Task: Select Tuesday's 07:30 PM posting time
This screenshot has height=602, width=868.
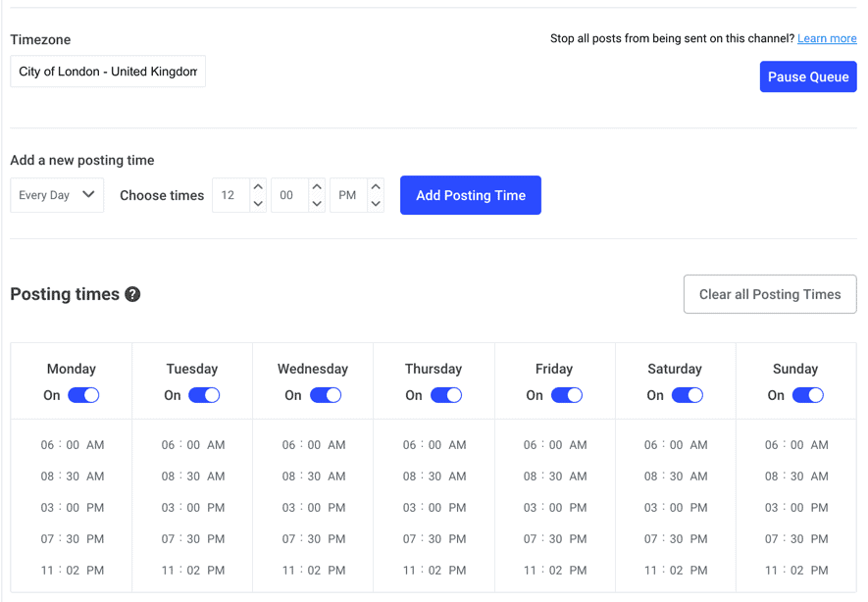Action: tap(192, 539)
